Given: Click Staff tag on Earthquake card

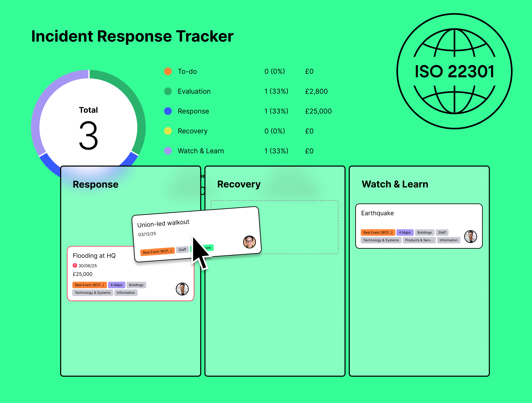Looking at the screenshot, I should (442, 232).
